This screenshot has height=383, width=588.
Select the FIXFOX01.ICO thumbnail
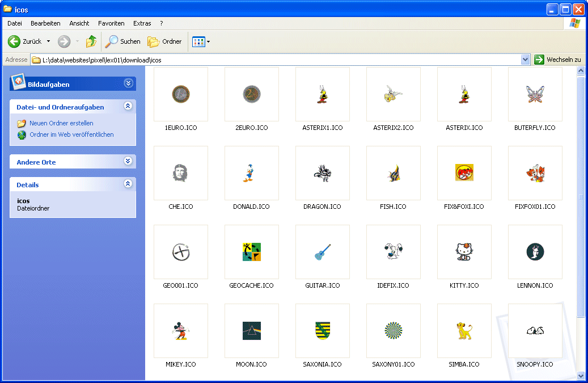(535, 173)
